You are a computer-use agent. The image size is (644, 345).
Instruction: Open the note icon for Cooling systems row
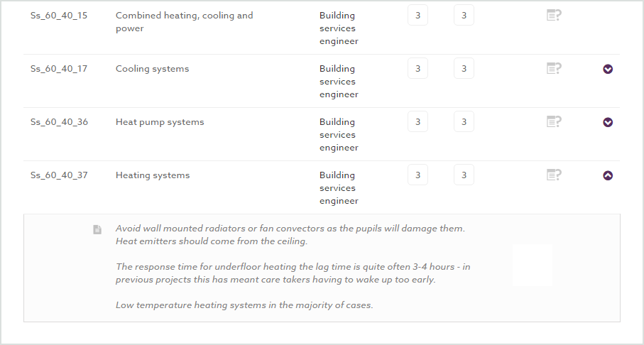pos(554,68)
